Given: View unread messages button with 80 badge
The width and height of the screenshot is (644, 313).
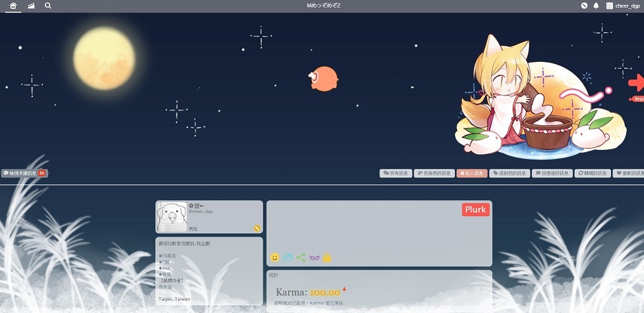Looking at the screenshot, I should 25,173.
